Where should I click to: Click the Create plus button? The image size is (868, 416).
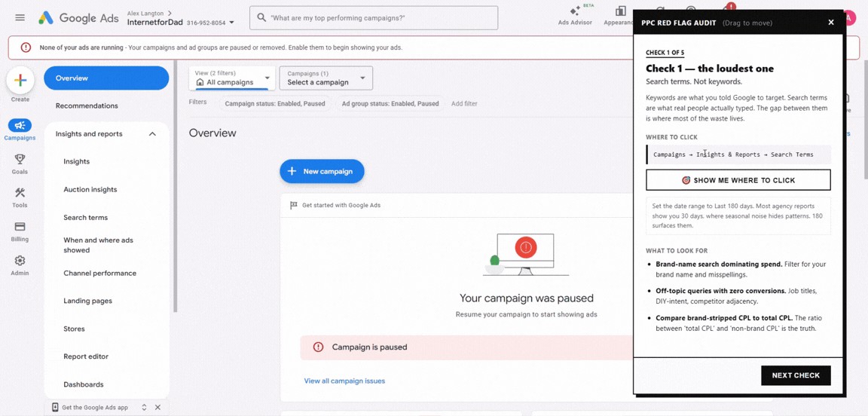click(x=20, y=81)
